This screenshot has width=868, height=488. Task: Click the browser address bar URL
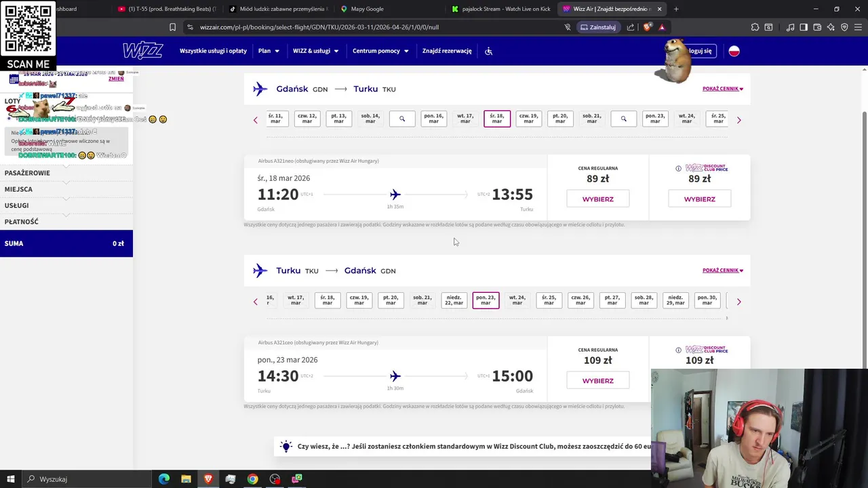(319, 27)
